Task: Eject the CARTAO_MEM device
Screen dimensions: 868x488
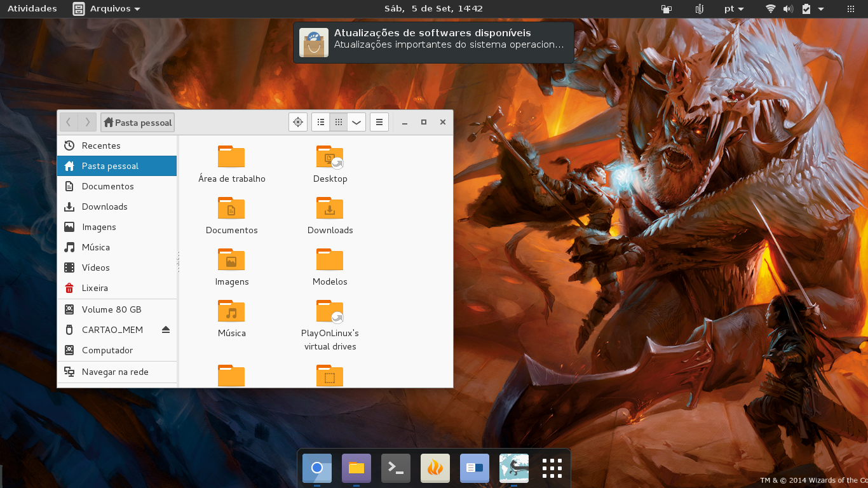Action: (166, 330)
